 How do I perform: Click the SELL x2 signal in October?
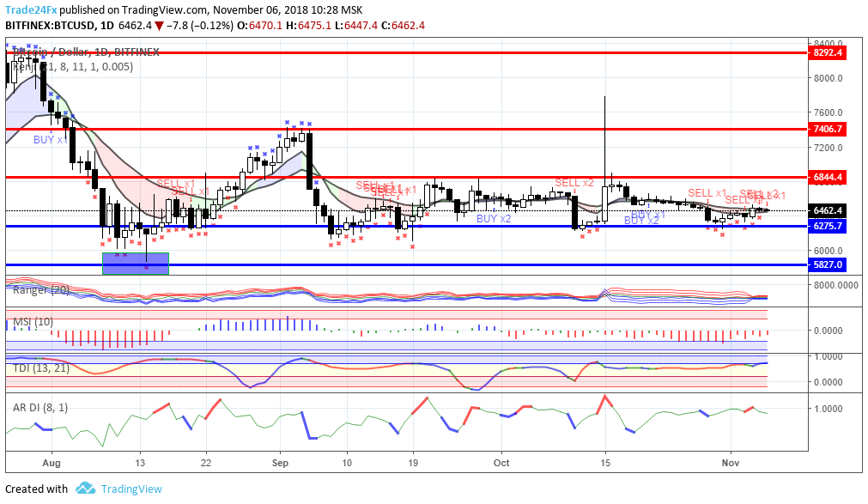[x=574, y=183]
